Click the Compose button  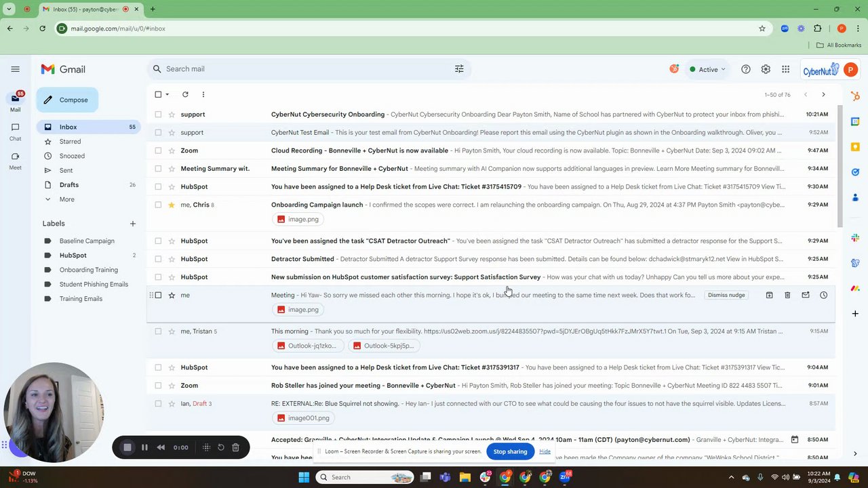tap(66, 100)
